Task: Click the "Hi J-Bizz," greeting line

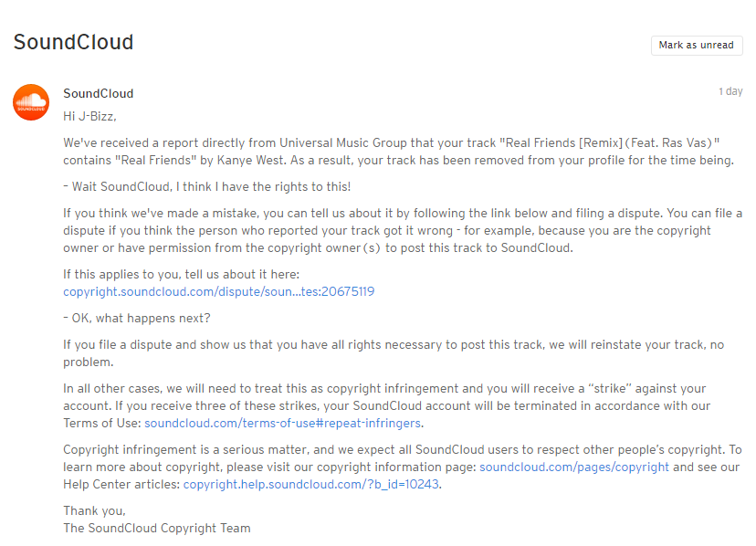Action: pos(89,116)
